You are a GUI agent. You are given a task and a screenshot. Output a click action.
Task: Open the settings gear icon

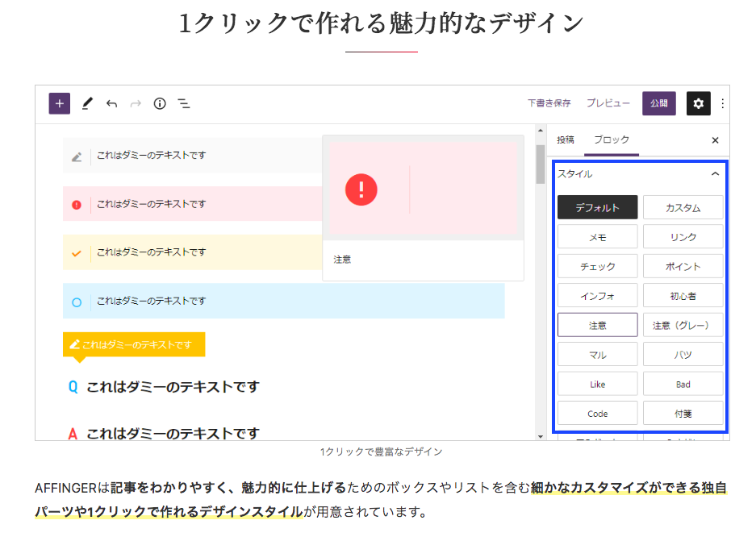tap(698, 103)
